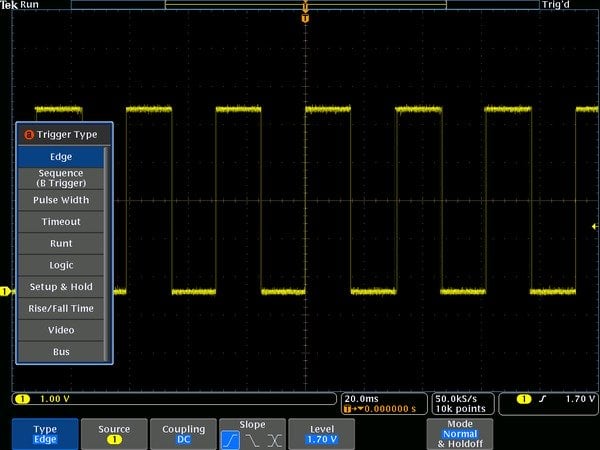600x450 pixels.
Task: Click the Trigger Type list scrollbar
Action: [108, 255]
